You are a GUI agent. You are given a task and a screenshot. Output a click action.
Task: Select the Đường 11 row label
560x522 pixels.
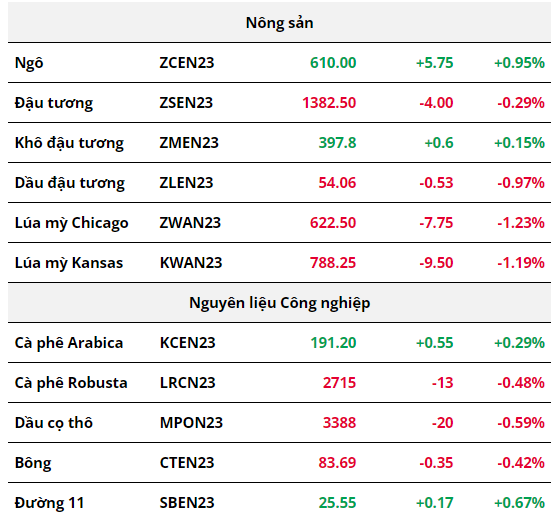(x=49, y=503)
